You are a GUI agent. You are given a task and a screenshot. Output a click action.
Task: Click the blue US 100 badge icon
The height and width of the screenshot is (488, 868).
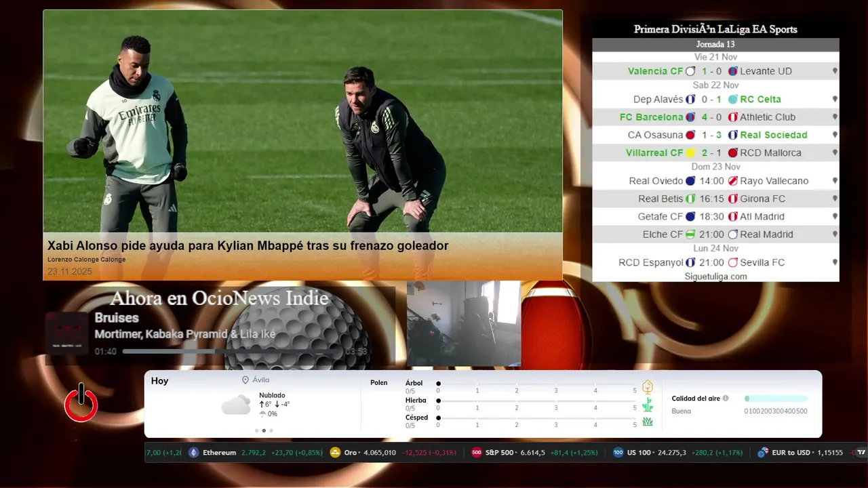click(618, 453)
